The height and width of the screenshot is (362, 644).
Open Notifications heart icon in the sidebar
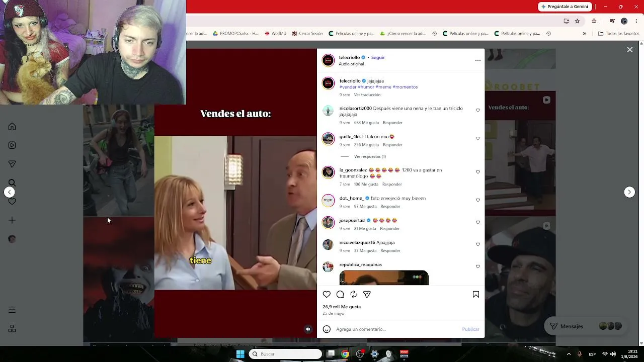click(12, 201)
